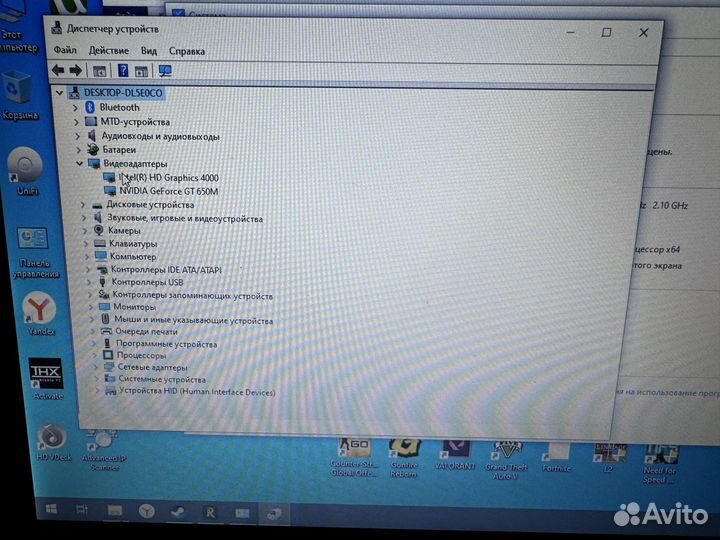This screenshot has width=720, height=540.
Task: Select Контроллеры IDE ATA/ATAPI entry
Action: 166,270
